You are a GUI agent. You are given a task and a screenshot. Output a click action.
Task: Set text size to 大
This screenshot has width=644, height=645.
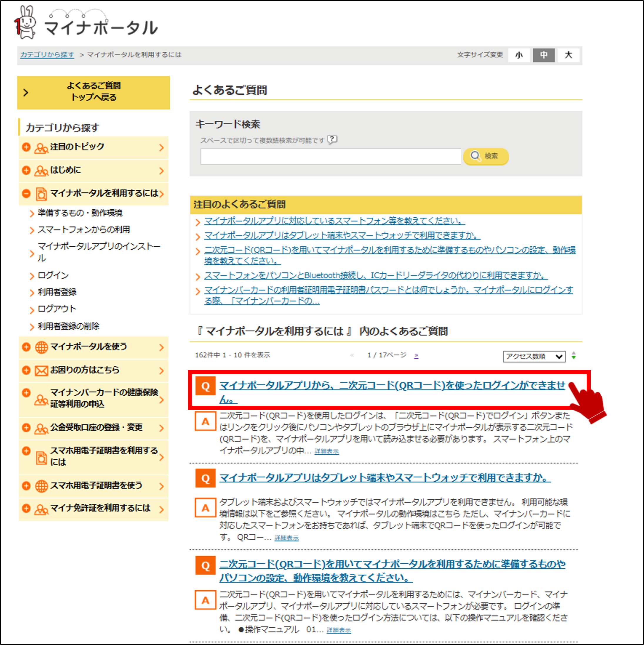point(568,55)
